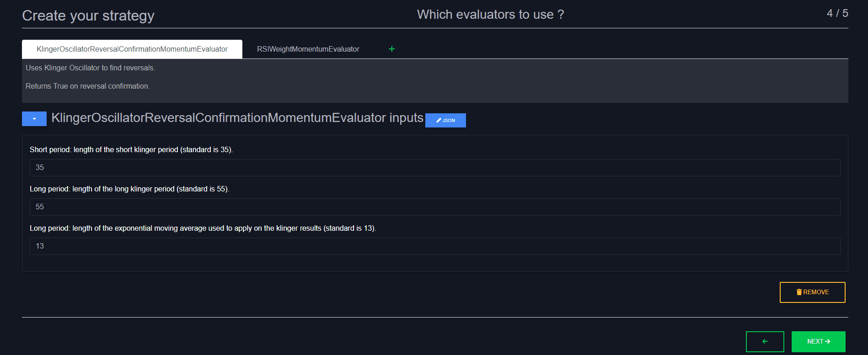Open the JSON editor for inputs
Screen dimensions: 868x355
pyautogui.click(x=445, y=120)
